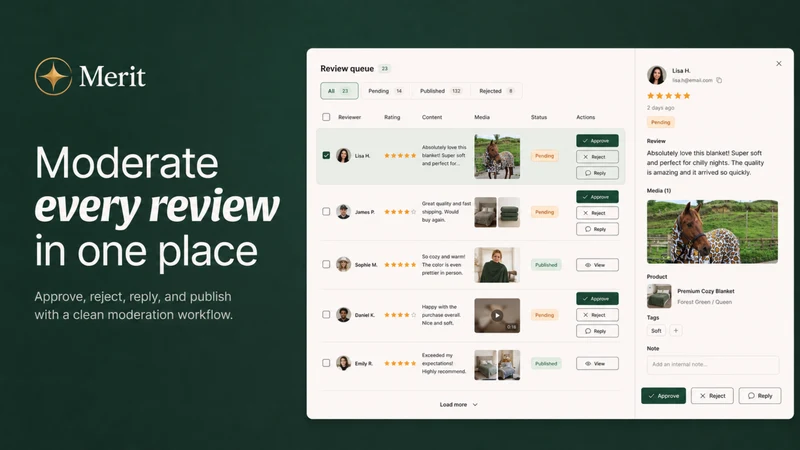The width and height of the screenshot is (800, 450).
Task: Open Emily R.'s first media thumbnail
Action: click(485, 365)
